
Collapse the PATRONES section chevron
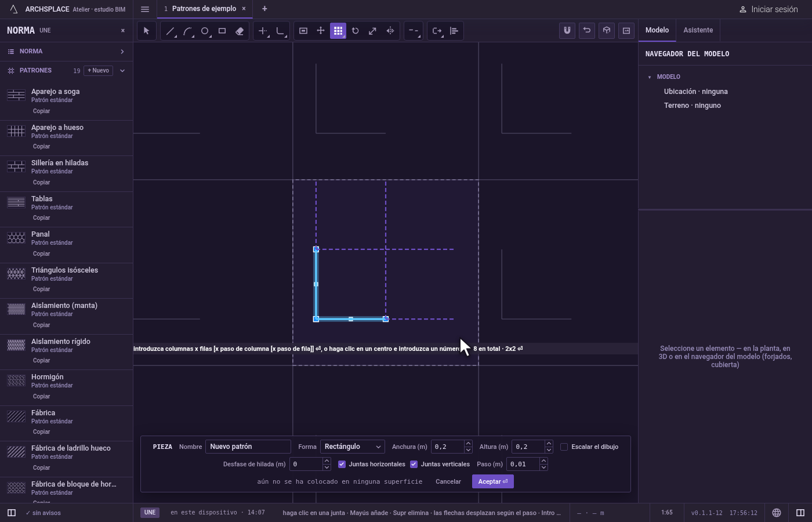pyautogui.click(x=122, y=71)
